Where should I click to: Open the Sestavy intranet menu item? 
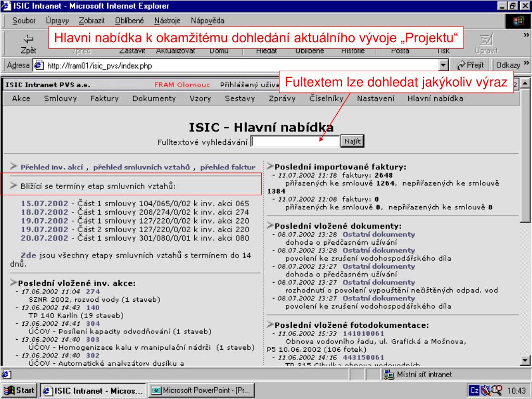click(x=240, y=98)
